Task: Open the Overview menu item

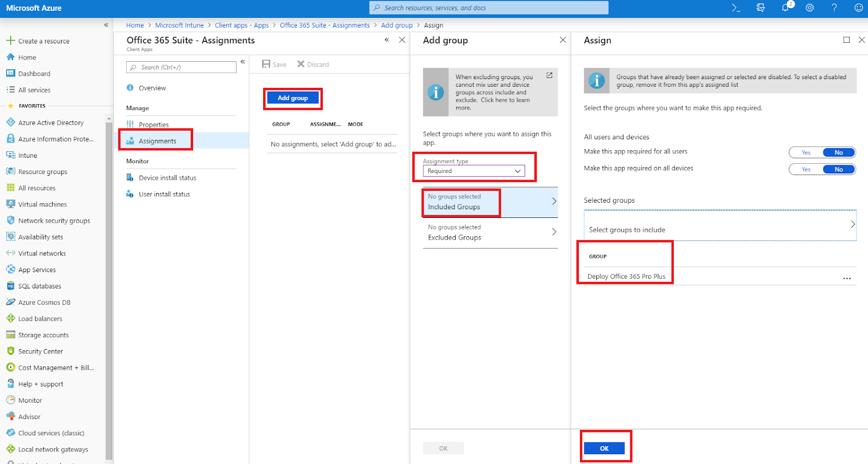Action: 152,88
